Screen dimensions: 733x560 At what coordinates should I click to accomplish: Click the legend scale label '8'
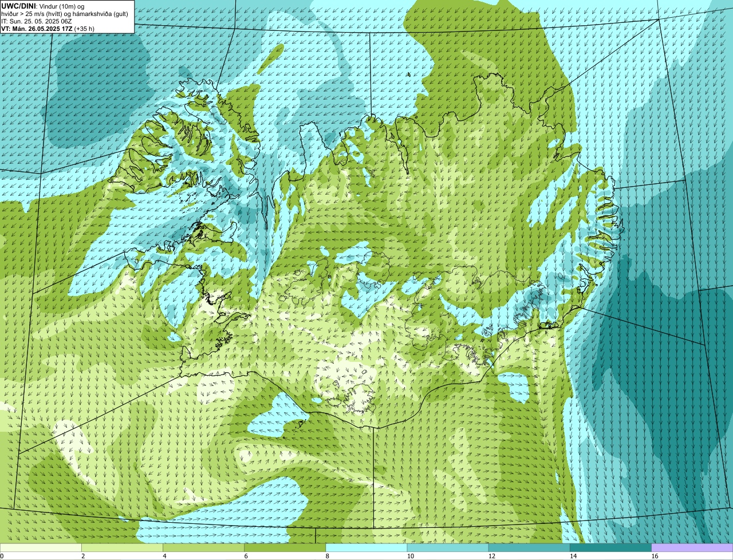click(328, 556)
